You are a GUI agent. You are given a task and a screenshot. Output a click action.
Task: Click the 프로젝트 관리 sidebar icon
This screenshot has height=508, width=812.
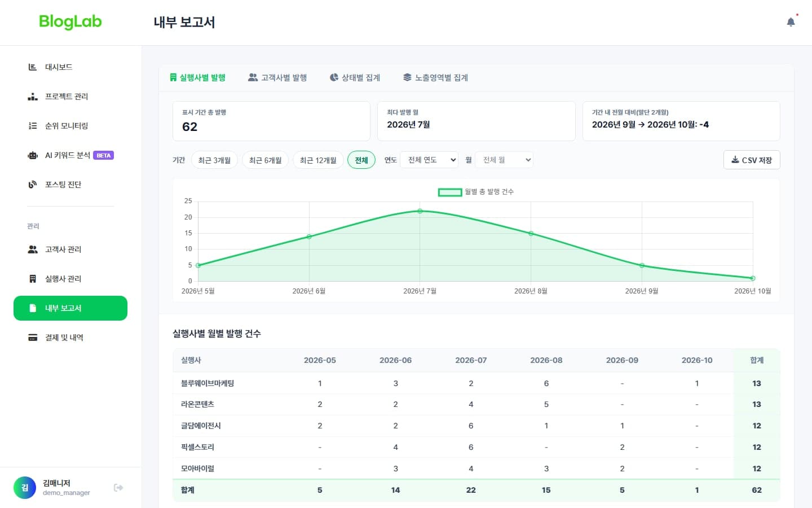pyautogui.click(x=33, y=97)
